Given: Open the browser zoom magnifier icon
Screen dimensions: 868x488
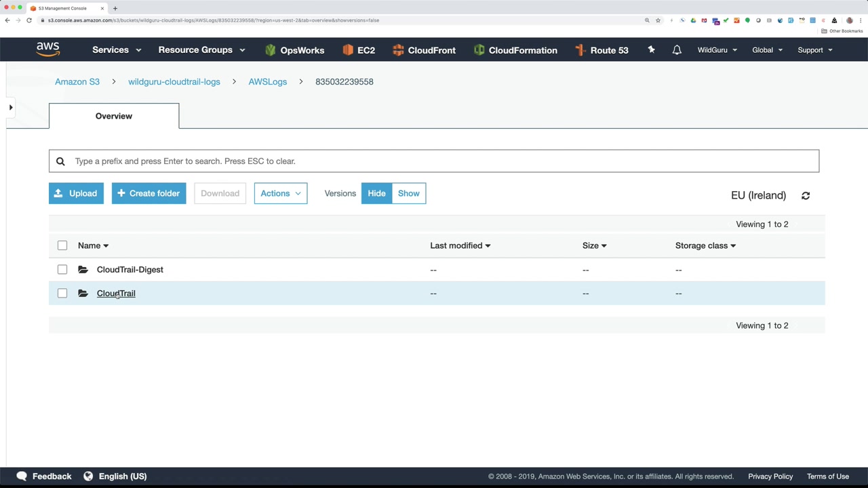Looking at the screenshot, I should (647, 20).
